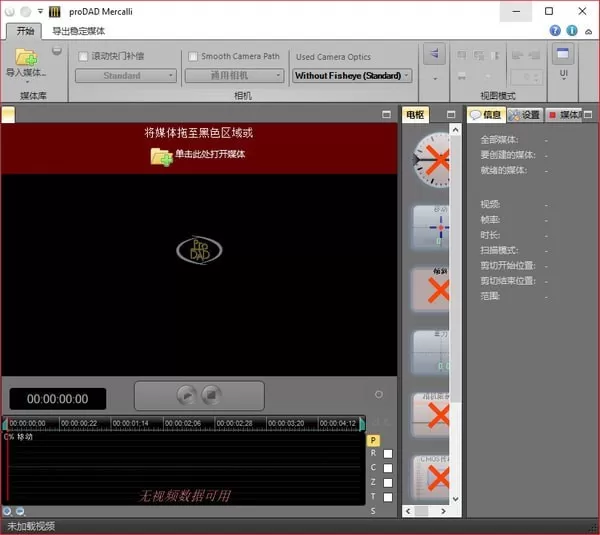The height and width of the screenshot is (535, 600).
Task: Expand the arrow below the flip arrows button
Action: [x=435, y=79]
